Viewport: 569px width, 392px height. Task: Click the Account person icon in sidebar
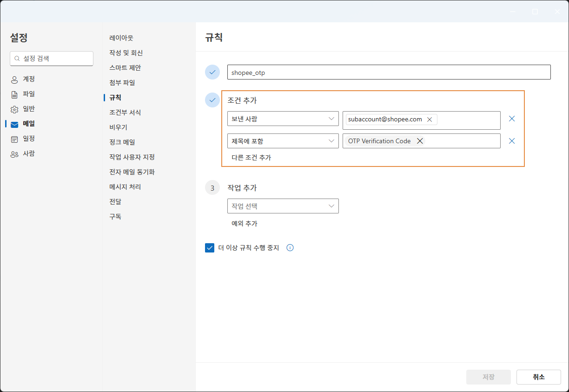coord(14,80)
